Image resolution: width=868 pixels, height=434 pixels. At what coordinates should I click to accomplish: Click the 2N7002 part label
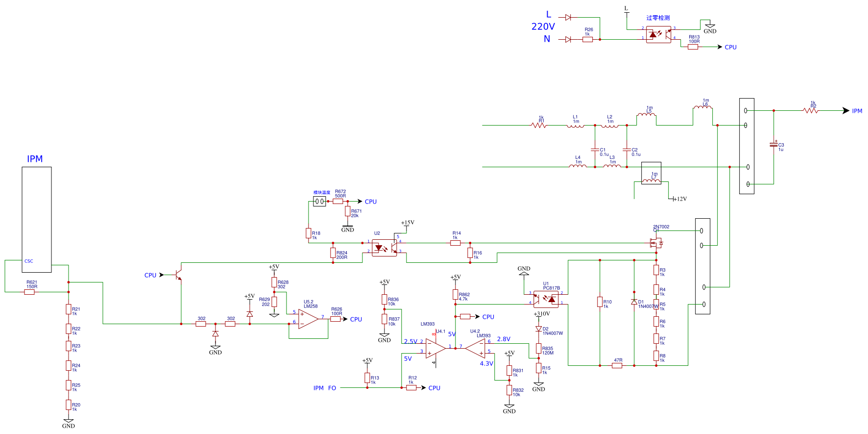[x=661, y=227]
